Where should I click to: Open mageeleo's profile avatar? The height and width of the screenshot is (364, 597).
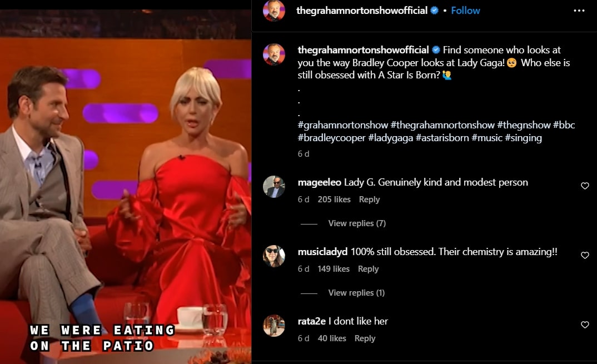click(273, 187)
